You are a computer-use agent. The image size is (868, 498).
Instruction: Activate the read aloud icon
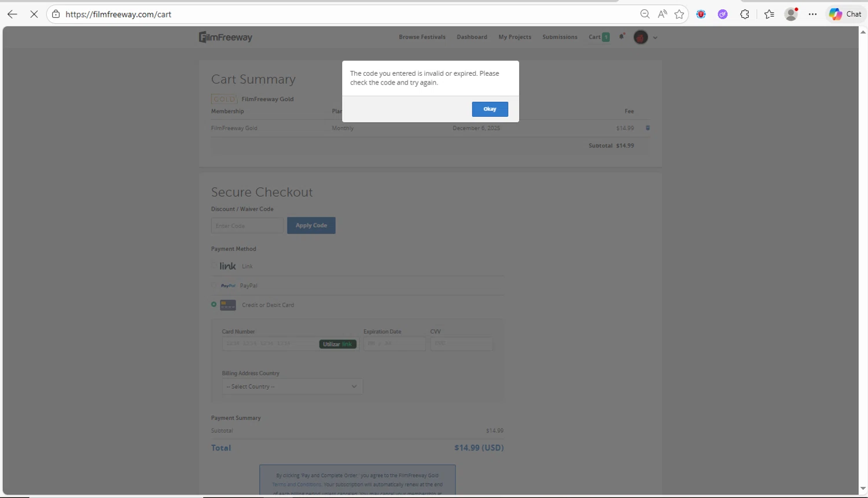click(662, 14)
